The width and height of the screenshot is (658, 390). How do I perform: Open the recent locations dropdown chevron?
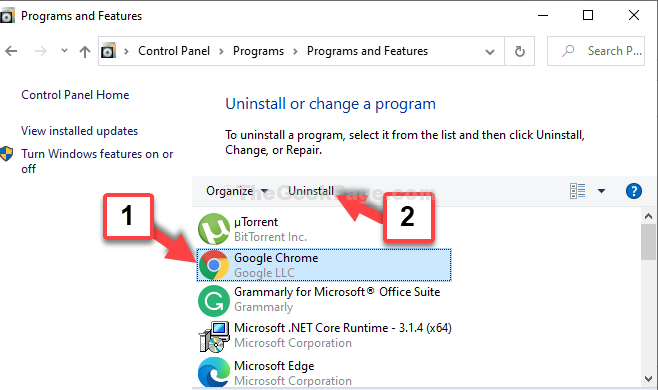click(x=64, y=51)
